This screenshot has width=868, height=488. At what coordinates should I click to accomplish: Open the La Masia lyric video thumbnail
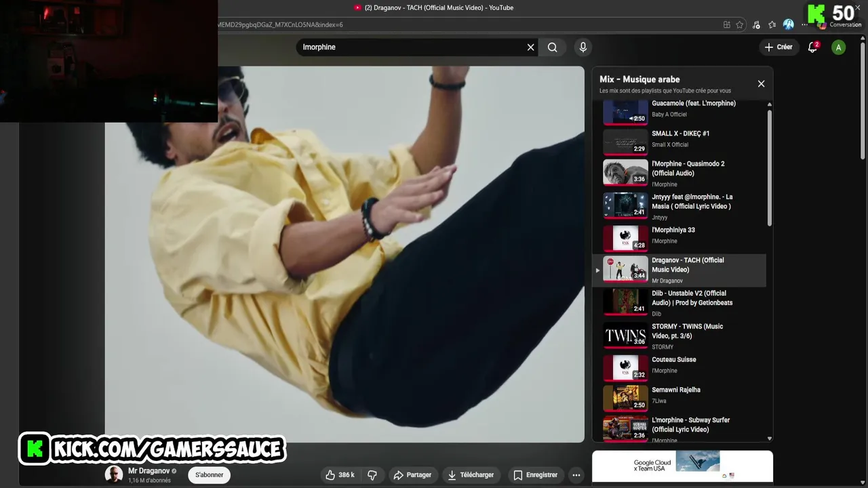point(625,205)
